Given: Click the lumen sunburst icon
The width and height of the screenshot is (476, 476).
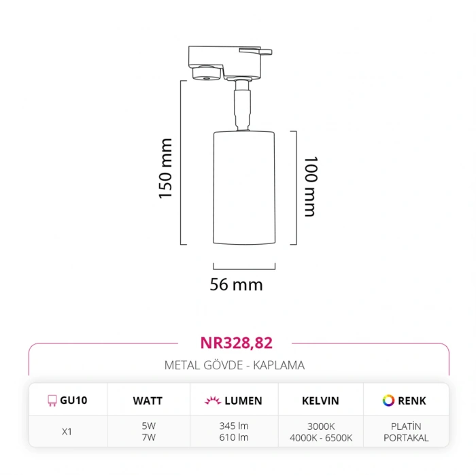Looking at the screenshot, I should [x=211, y=401].
